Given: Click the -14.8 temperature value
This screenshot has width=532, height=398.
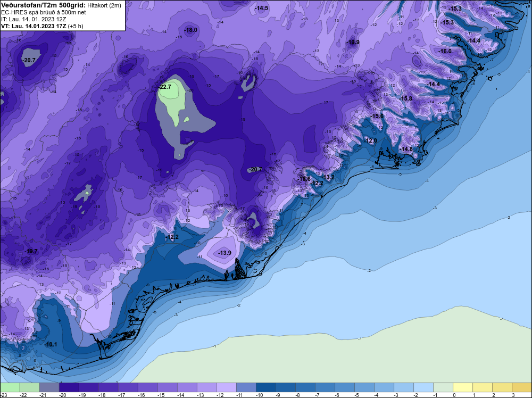Looking at the screenshot, I should [406, 149].
